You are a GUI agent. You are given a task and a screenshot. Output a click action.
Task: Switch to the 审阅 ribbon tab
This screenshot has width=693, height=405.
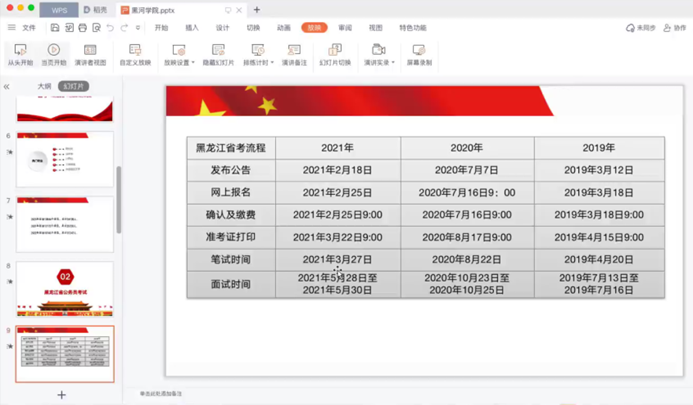pos(345,27)
